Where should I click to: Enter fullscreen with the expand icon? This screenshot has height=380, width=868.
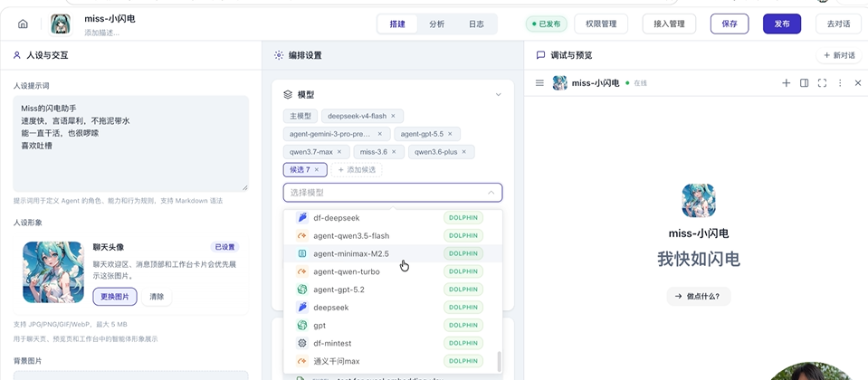(x=822, y=83)
